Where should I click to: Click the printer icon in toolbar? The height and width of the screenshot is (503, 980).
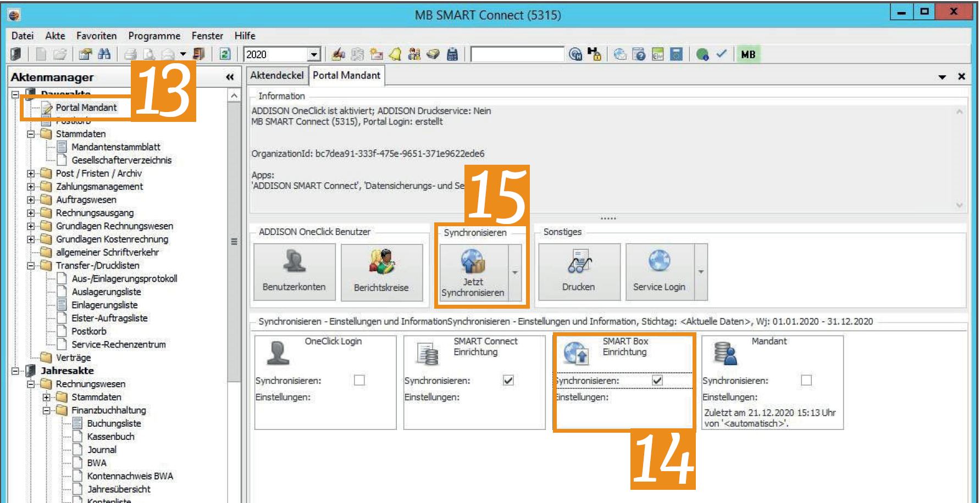tap(130, 54)
